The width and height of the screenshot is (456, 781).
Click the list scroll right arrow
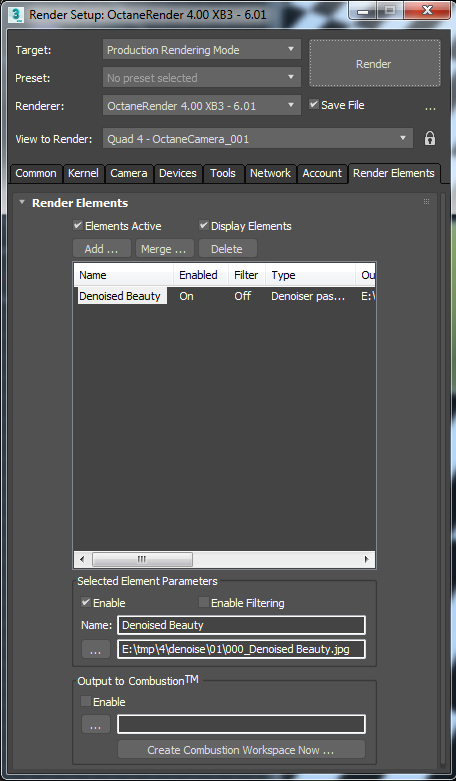pyautogui.click(x=367, y=559)
